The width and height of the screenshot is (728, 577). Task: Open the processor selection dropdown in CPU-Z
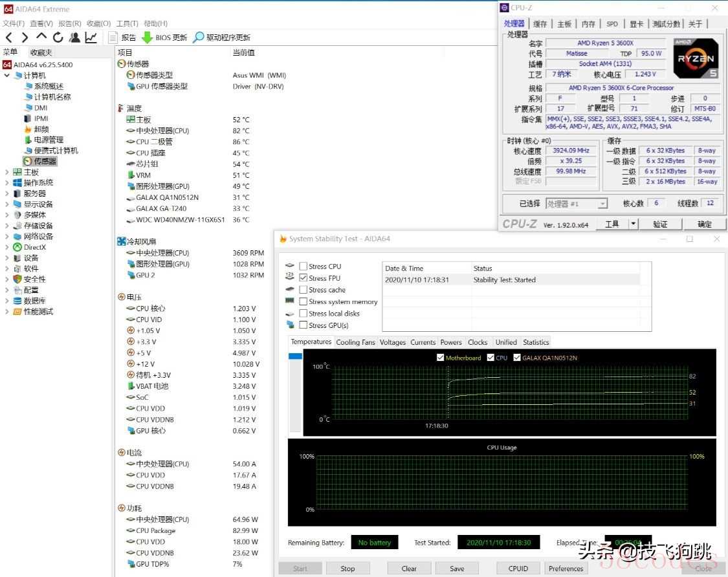click(602, 204)
